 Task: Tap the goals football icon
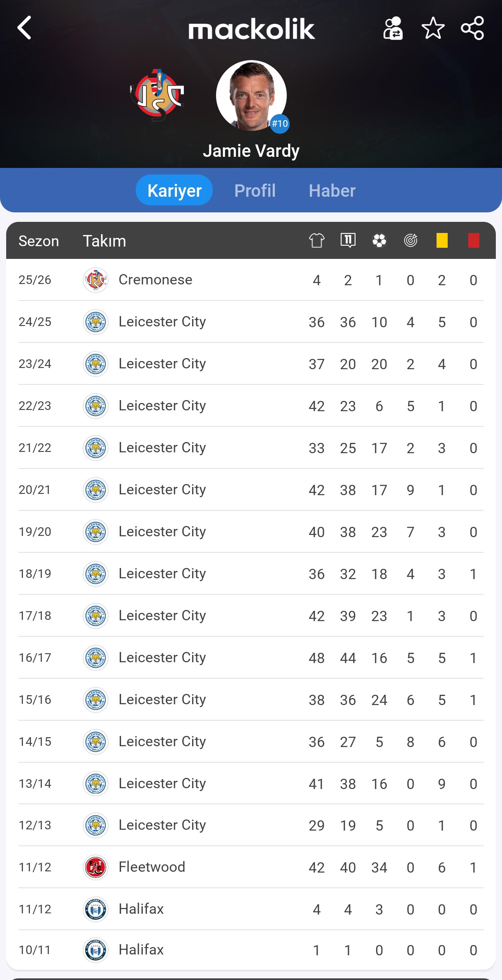click(x=379, y=240)
